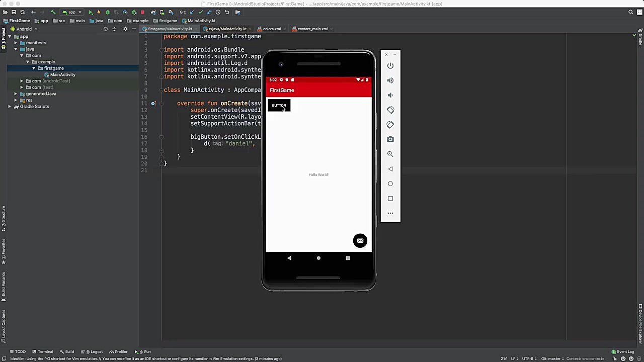Toggle the emulator volume down control
Screen dimensions: 644x362
coord(390,95)
